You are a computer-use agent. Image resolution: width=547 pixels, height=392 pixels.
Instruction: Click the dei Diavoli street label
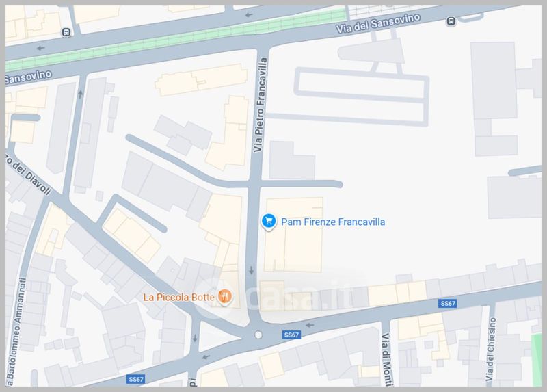click(x=29, y=174)
